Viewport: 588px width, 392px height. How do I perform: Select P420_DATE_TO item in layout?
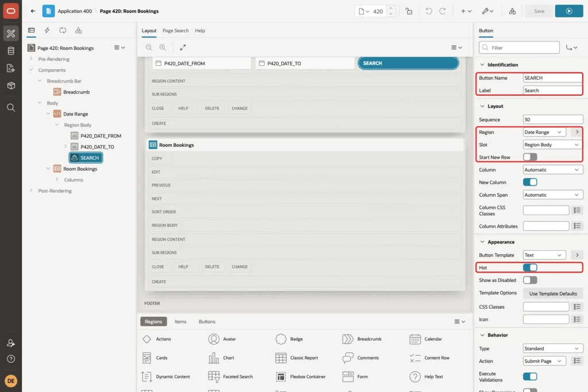click(x=305, y=63)
